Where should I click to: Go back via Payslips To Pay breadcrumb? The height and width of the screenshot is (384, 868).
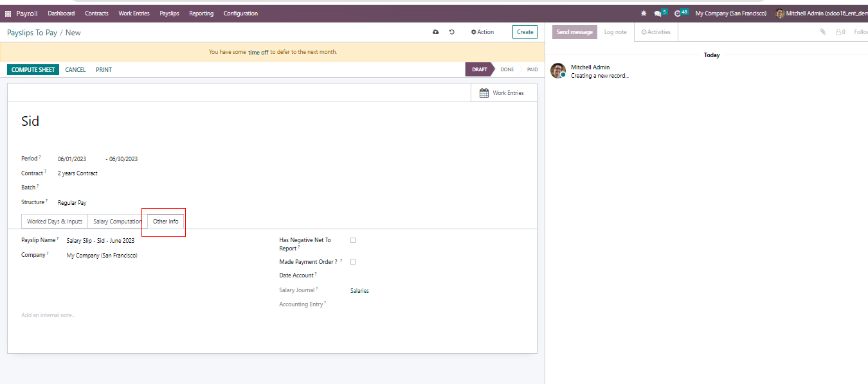tap(32, 33)
